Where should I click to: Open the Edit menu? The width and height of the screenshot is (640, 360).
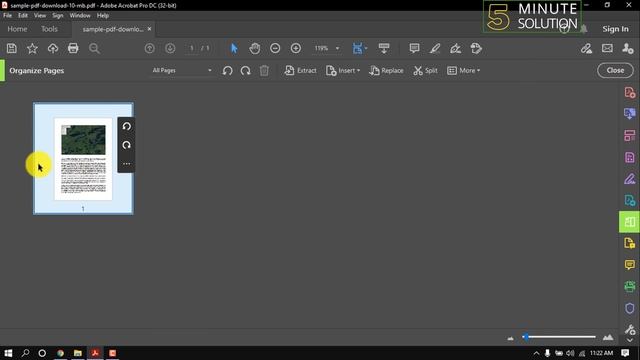(x=23, y=16)
